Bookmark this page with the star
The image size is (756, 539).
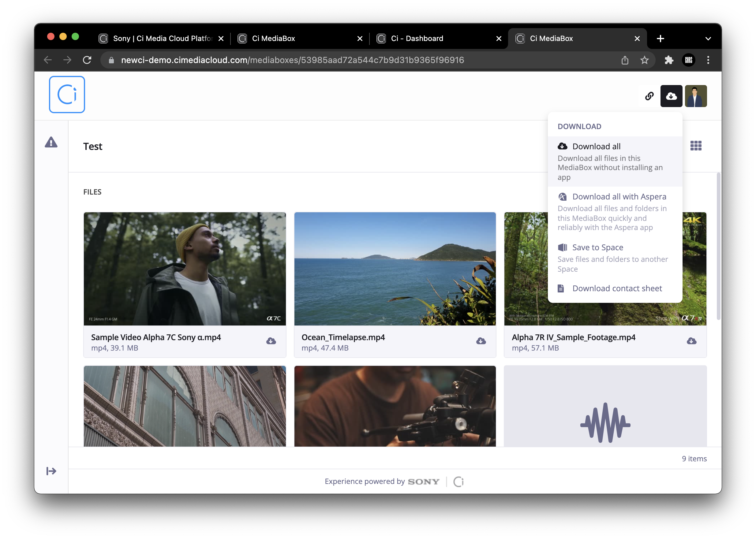[644, 60]
